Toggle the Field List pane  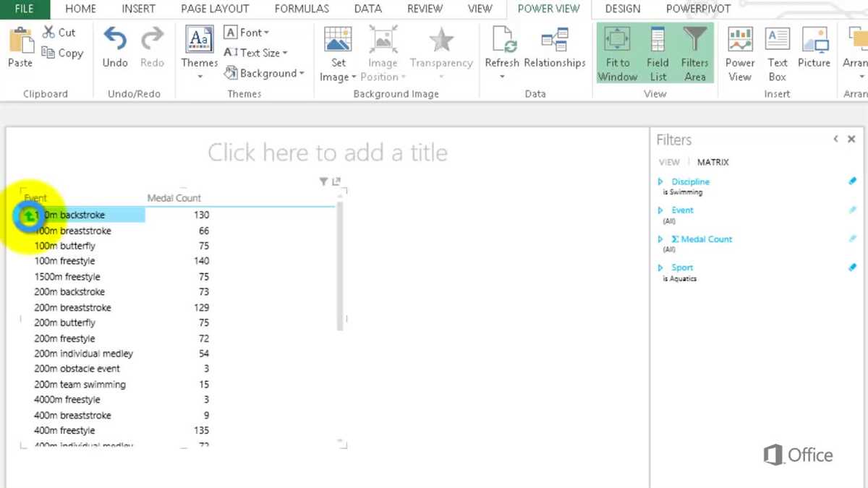click(657, 48)
